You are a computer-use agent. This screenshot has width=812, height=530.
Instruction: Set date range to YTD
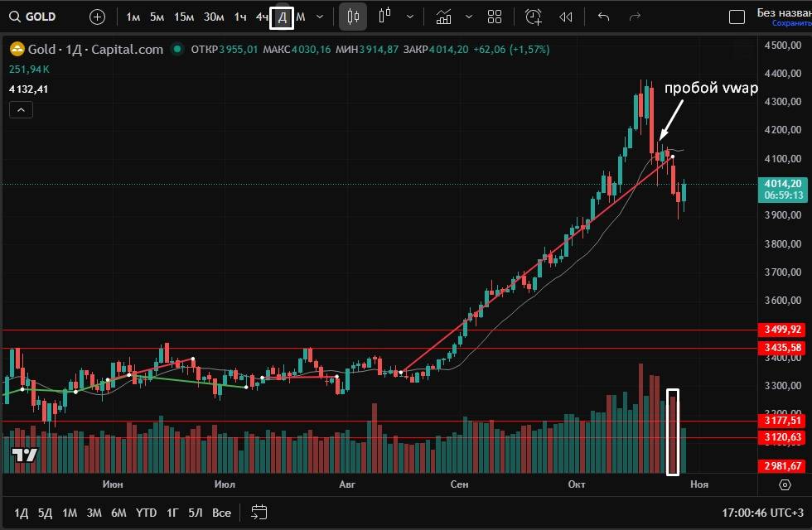[x=147, y=513]
